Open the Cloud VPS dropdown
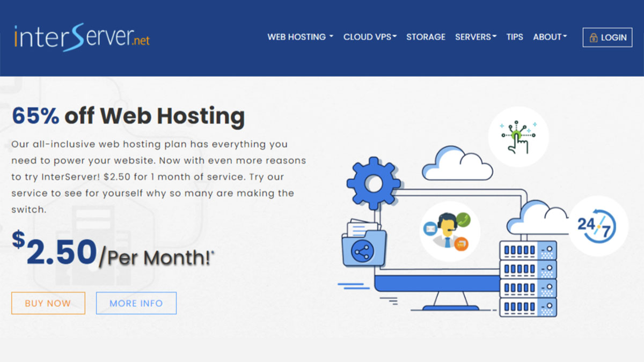Viewport: 644px width, 362px height. 370,37
